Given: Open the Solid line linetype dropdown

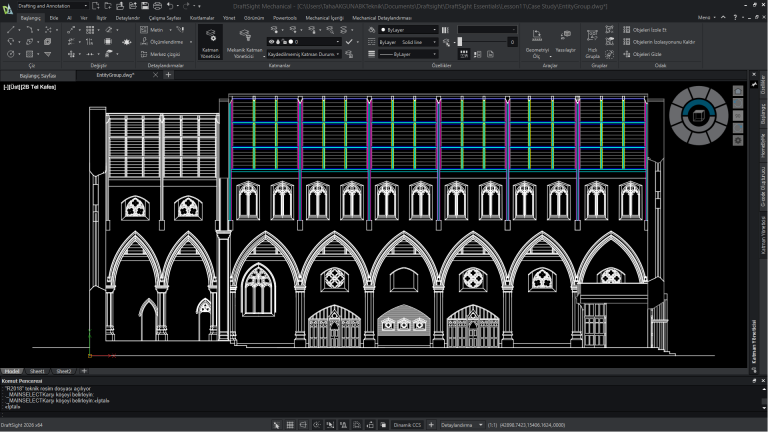Looking at the screenshot, I should coord(409,42).
